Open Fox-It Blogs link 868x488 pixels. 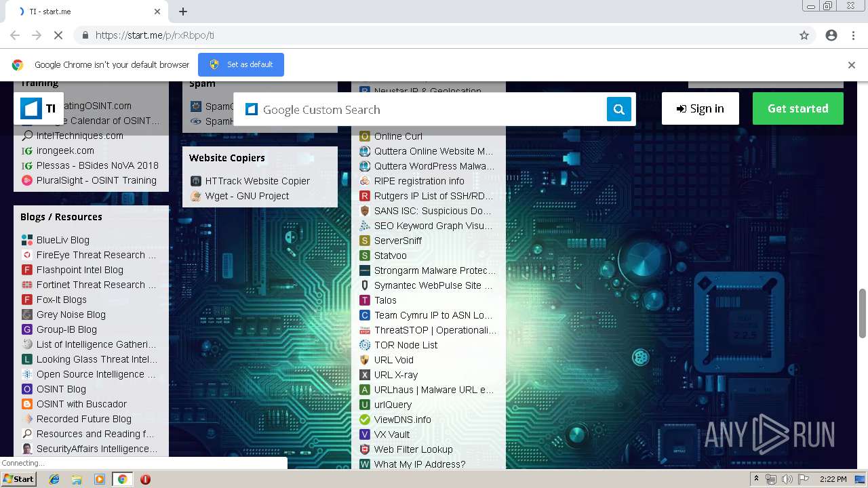(62, 300)
